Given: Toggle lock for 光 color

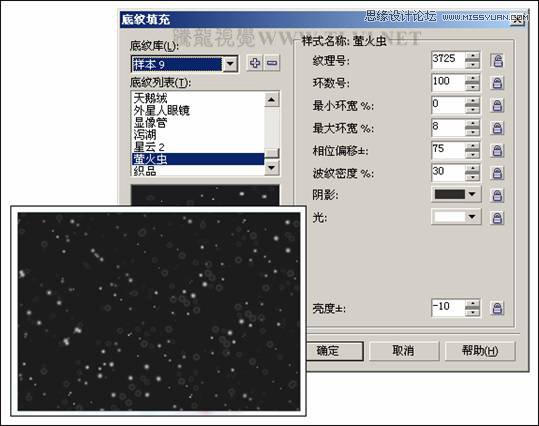Looking at the screenshot, I should pos(497,218).
